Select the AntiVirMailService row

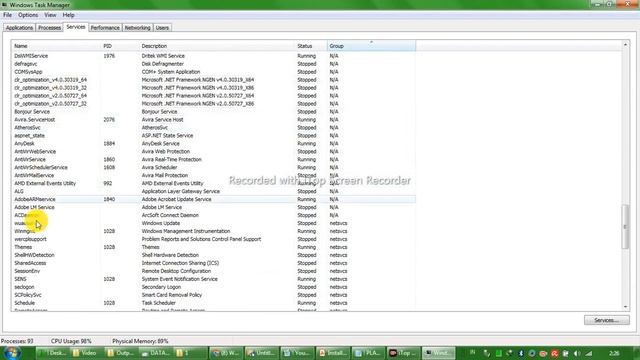[x=213, y=176]
